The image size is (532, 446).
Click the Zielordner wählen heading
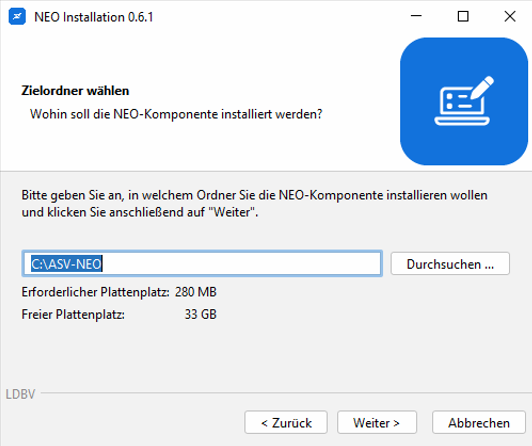(x=75, y=91)
